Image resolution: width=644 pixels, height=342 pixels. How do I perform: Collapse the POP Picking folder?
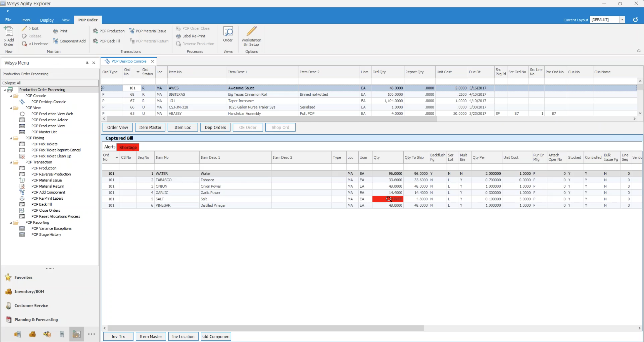(10, 138)
